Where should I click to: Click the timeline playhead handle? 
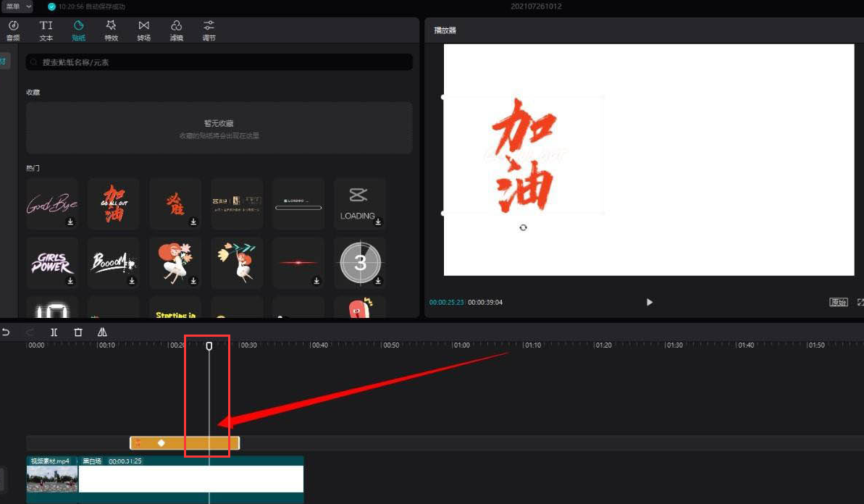tap(209, 346)
